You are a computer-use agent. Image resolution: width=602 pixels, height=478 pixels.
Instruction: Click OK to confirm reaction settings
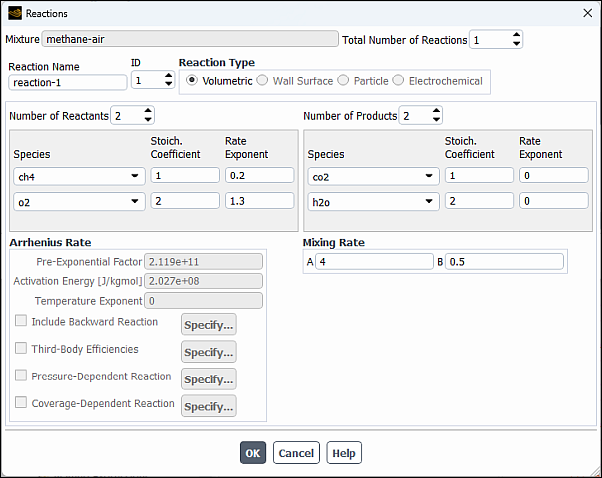click(253, 453)
